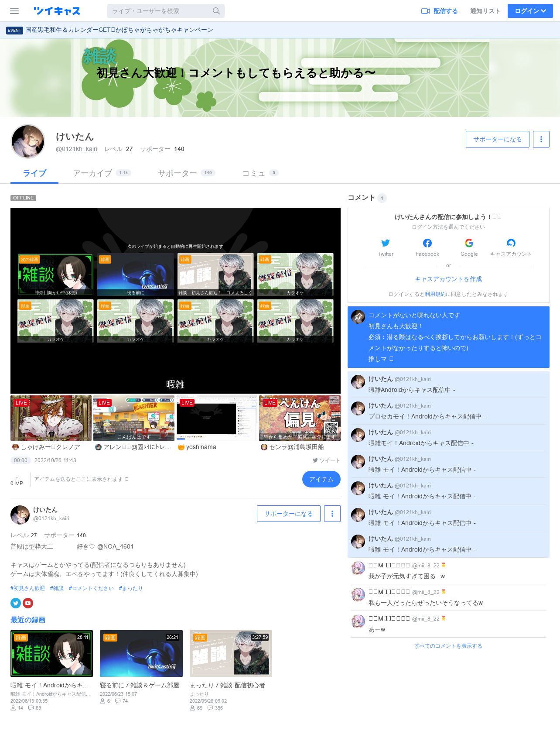Click the #コメントください hashtag
Screen dimensions: 560x748
point(91,588)
